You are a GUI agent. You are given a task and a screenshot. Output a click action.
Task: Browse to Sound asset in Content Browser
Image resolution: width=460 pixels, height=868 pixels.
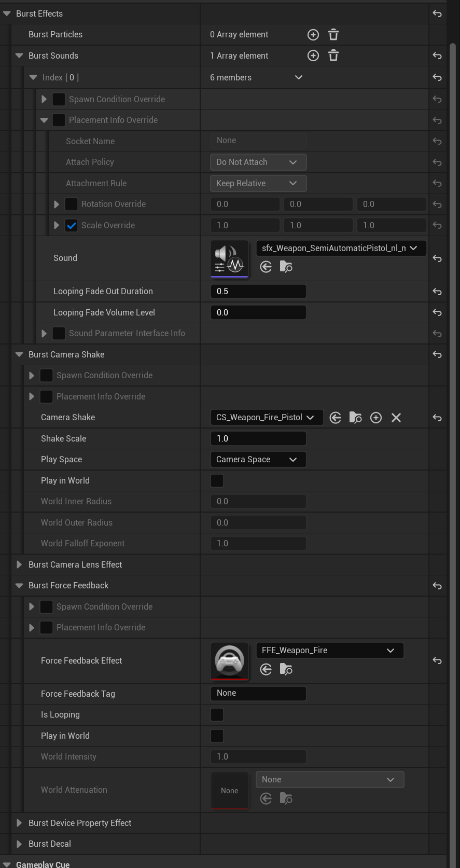point(286,267)
